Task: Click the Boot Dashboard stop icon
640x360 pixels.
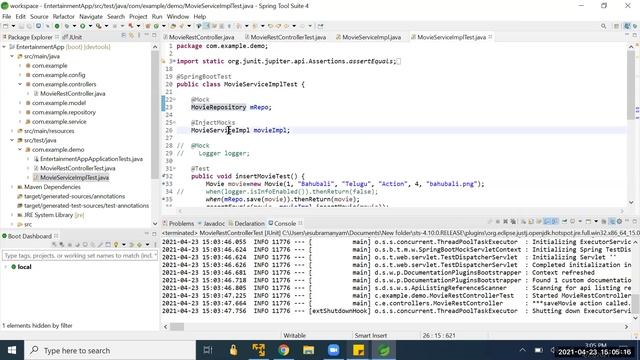Action: (70, 244)
